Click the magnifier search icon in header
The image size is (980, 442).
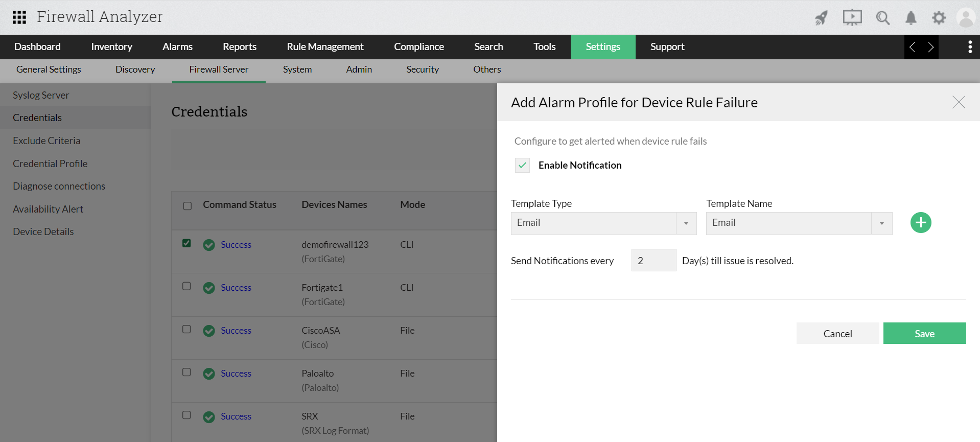coord(882,18)
